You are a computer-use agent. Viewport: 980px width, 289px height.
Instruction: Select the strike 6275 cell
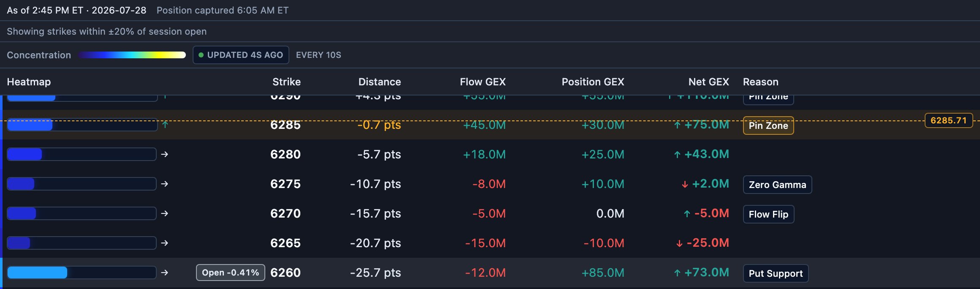click(286, 184)
